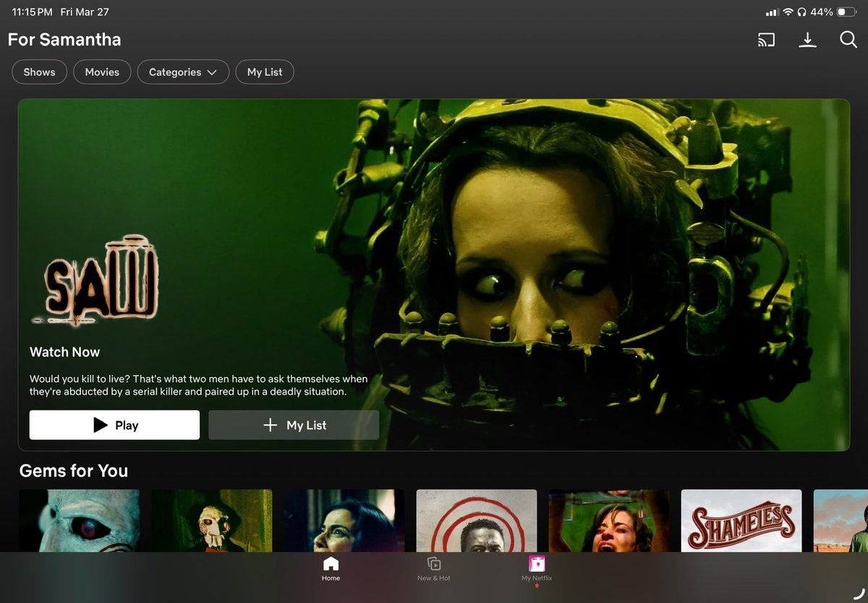
Task: Play the featured Saw movie
Action: (114, 425)
